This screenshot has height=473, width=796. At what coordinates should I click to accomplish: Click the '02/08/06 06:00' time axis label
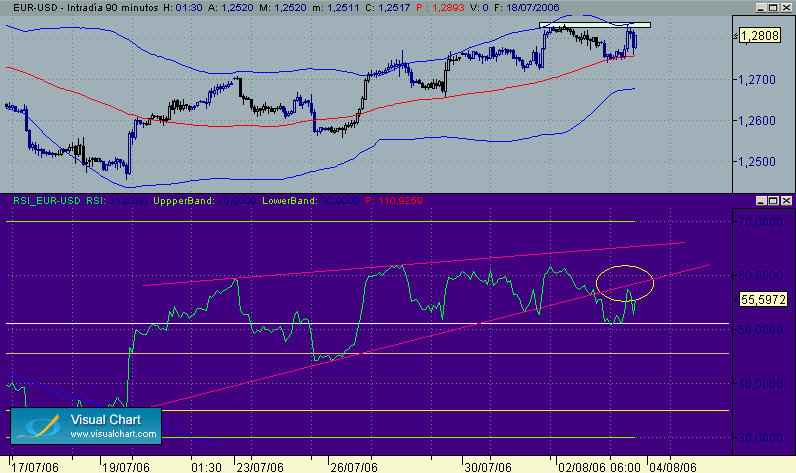click(x=599, y=467)
